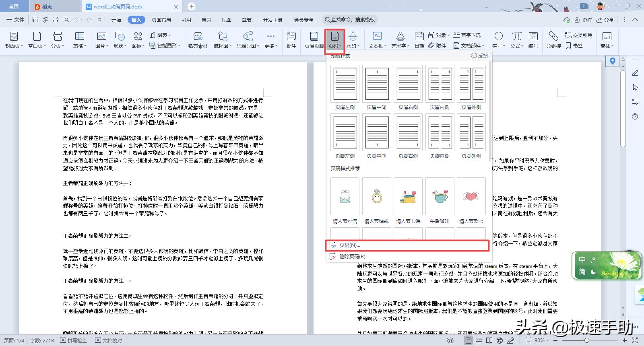The width and height of the screenshot is (644, 346).
Task: Switch to the Developer Tools (开发工具) tab
Action: click(273, 20)
